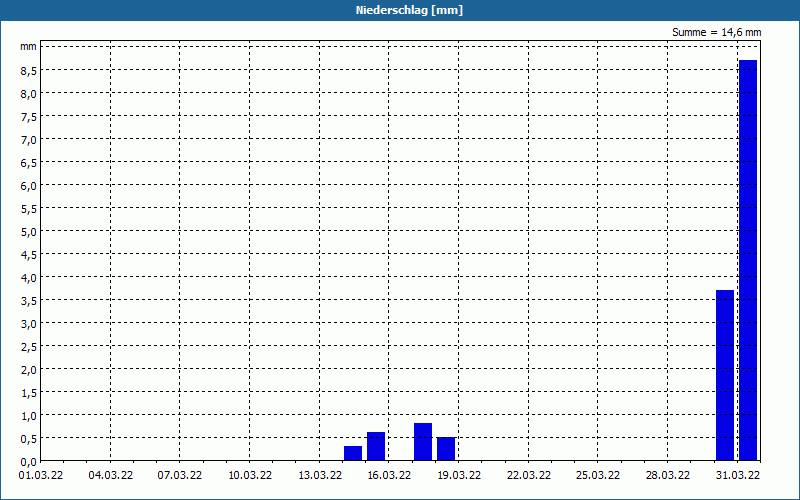Click the y-axis value 3,5
The height and width of the screenshot is (500, 800).
(x=29, y=301)
